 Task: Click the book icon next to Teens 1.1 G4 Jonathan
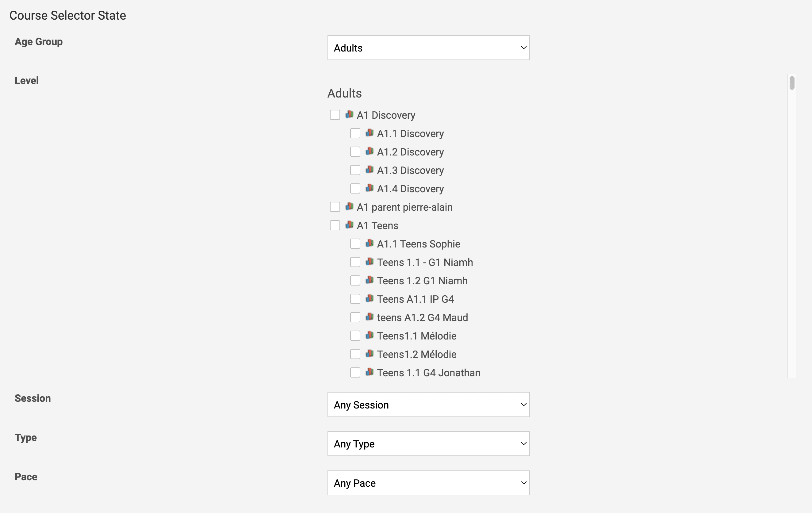370,372
